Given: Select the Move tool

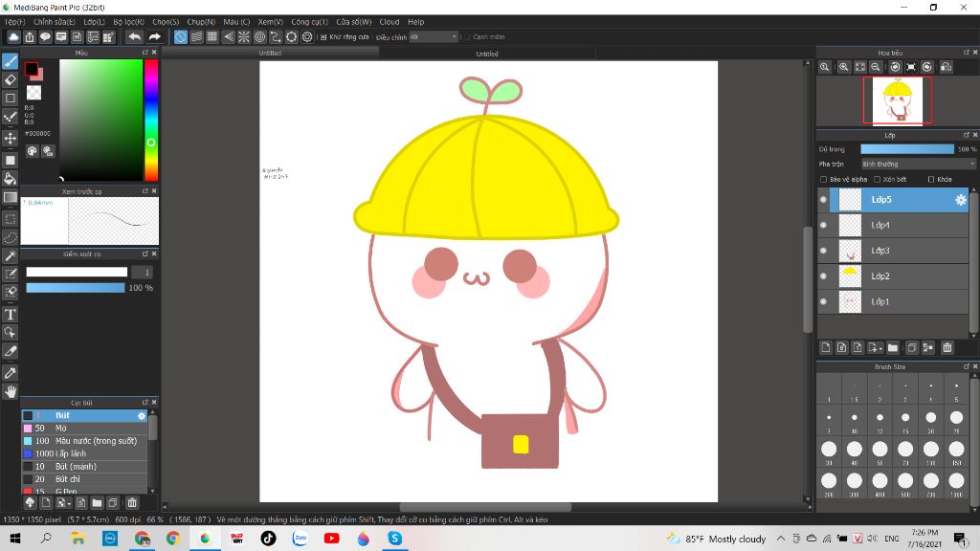Looking at the screenshot, I should (x=10, y=138).
